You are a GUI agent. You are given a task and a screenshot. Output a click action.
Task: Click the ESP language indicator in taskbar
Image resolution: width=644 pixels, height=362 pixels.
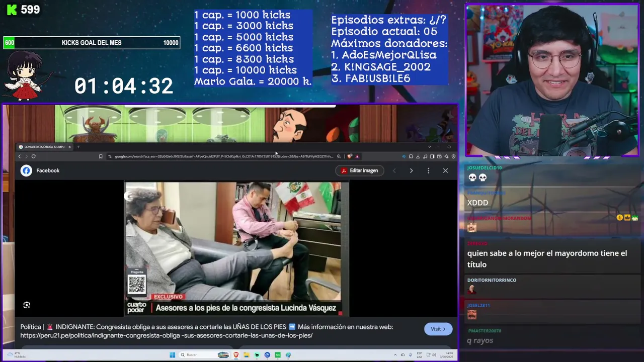point(419,355)
